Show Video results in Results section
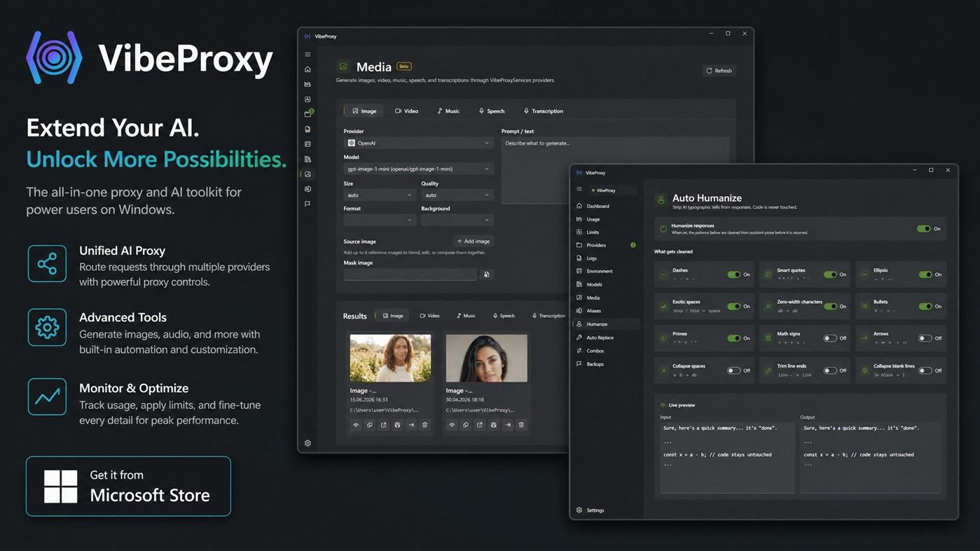 (430, 316)
